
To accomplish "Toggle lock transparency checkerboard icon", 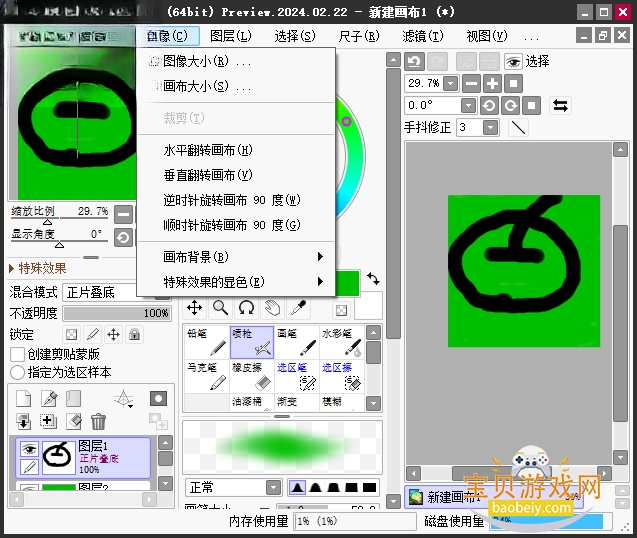I will tap(72, 334).
